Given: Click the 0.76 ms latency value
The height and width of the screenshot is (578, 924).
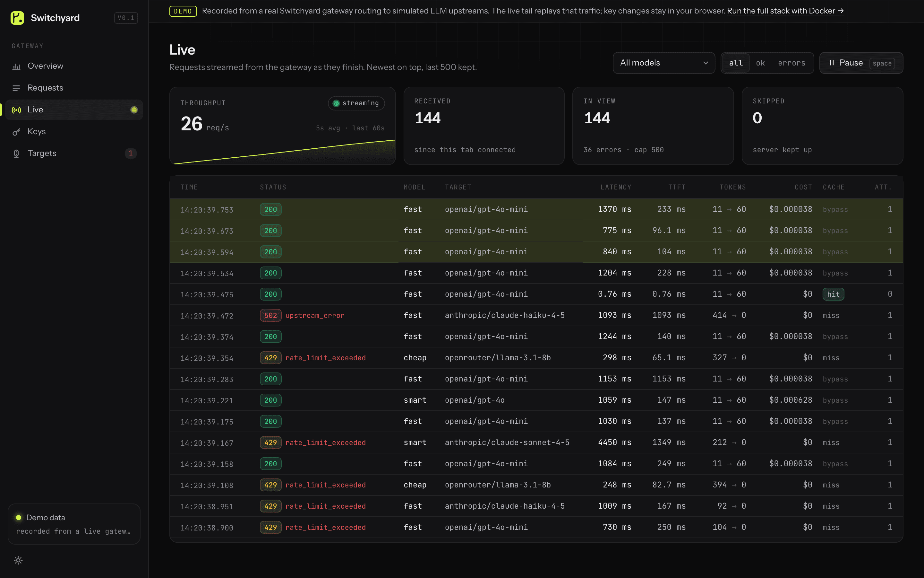Looking at the screenshot, I should pyautogui.click(x=614, y=294).
